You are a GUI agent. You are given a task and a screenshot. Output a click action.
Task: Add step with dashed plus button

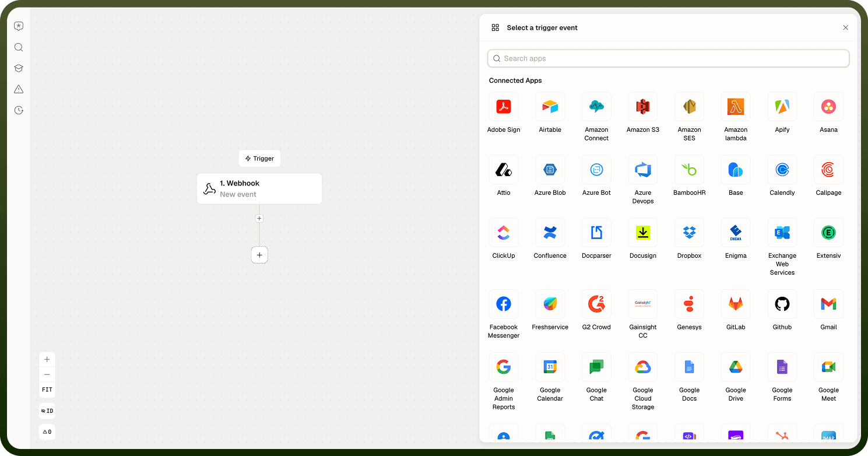click(259, 255)
